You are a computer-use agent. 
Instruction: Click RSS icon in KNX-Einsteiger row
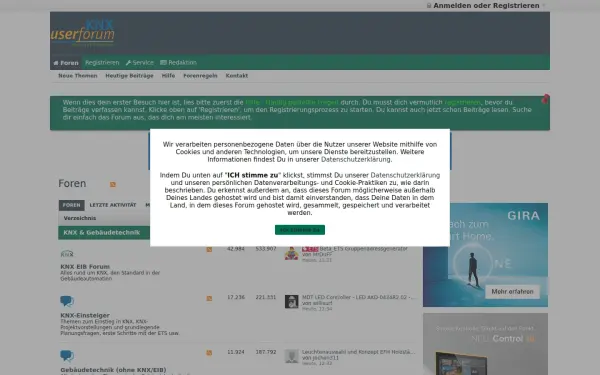point(209,298)
